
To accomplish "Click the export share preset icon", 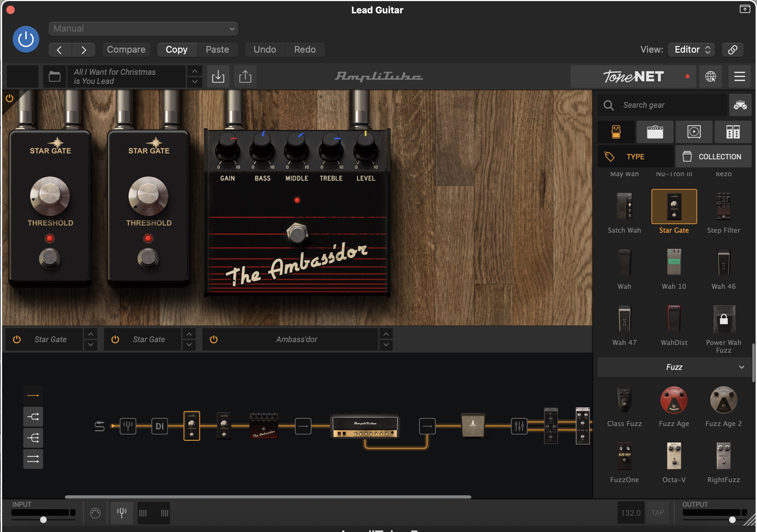I will pyautogui.click(x=245, y=77).
